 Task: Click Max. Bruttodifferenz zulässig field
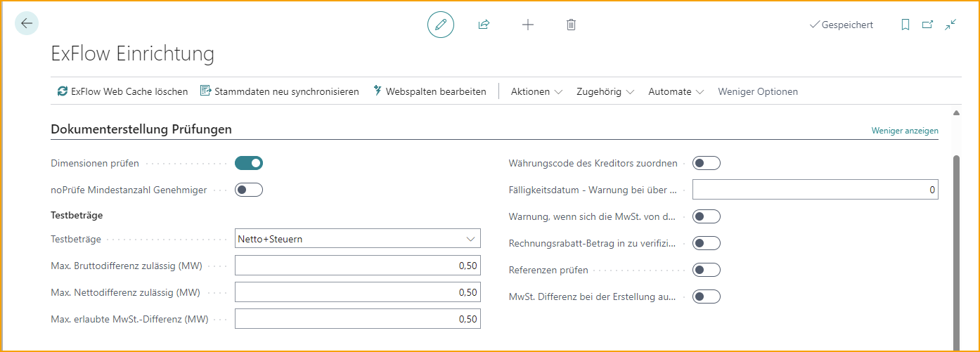click(358, 266)
